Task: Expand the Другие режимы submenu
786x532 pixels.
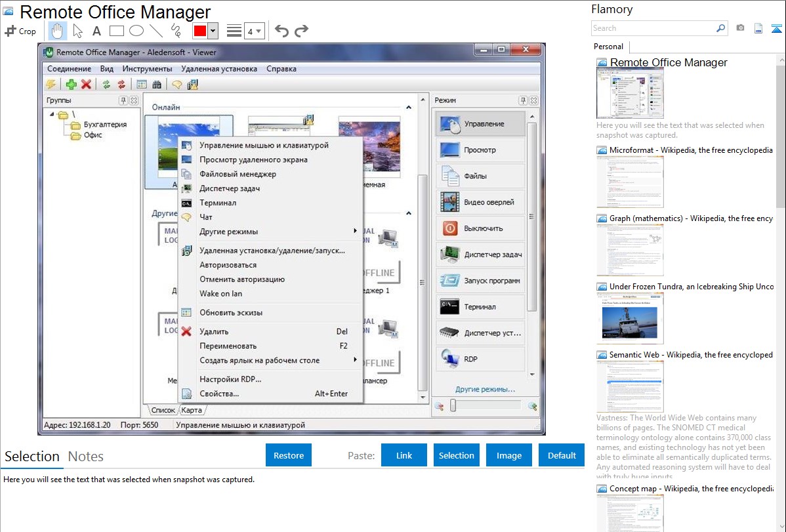Action: pyautogui.click(x=271, y=232)
